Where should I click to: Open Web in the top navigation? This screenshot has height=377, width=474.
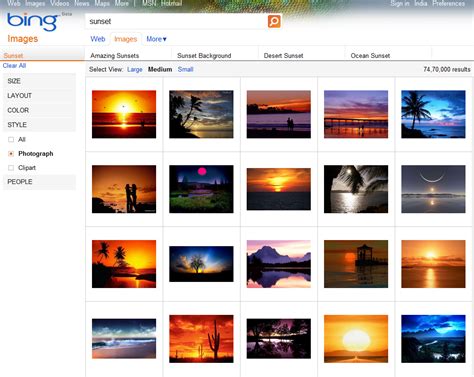[14, 3]
